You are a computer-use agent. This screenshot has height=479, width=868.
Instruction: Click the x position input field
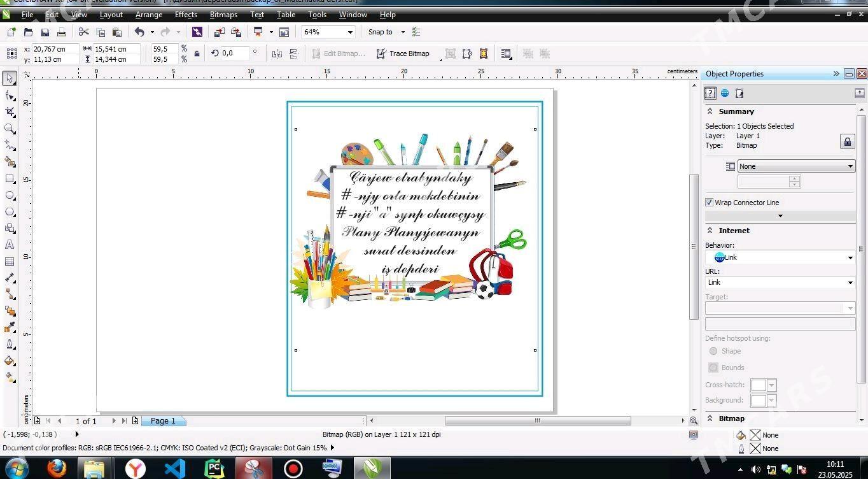[x=55, y=49]
